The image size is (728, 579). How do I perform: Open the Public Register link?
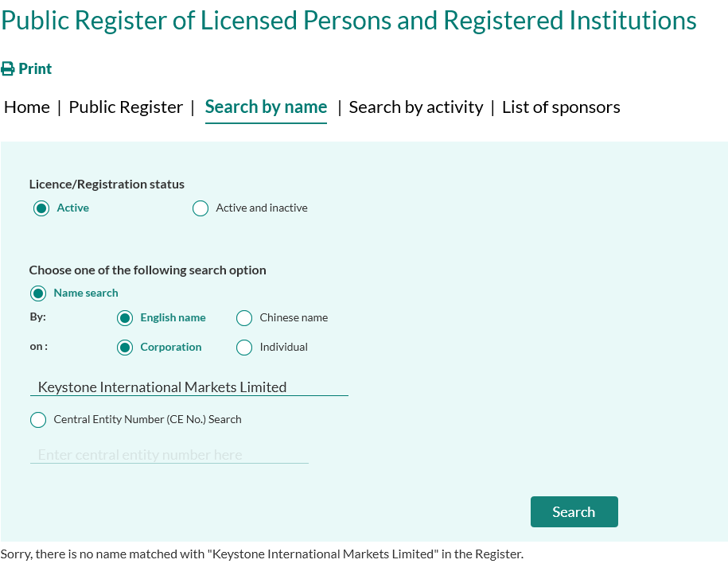click(126, 107)
